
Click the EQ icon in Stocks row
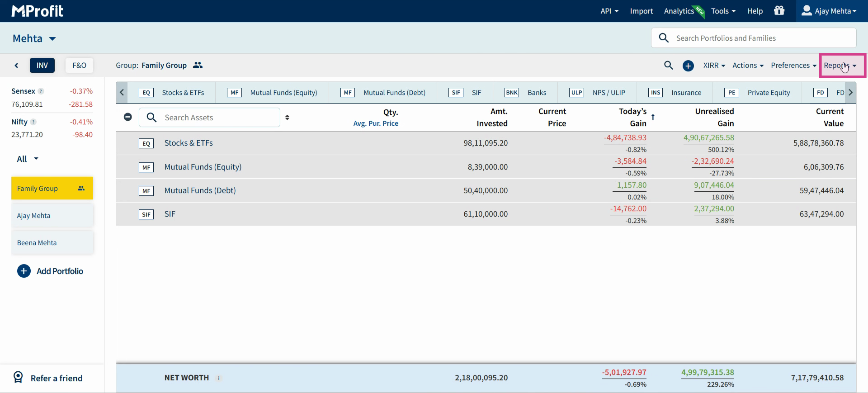pyautogui.click(x=146, y=143)
